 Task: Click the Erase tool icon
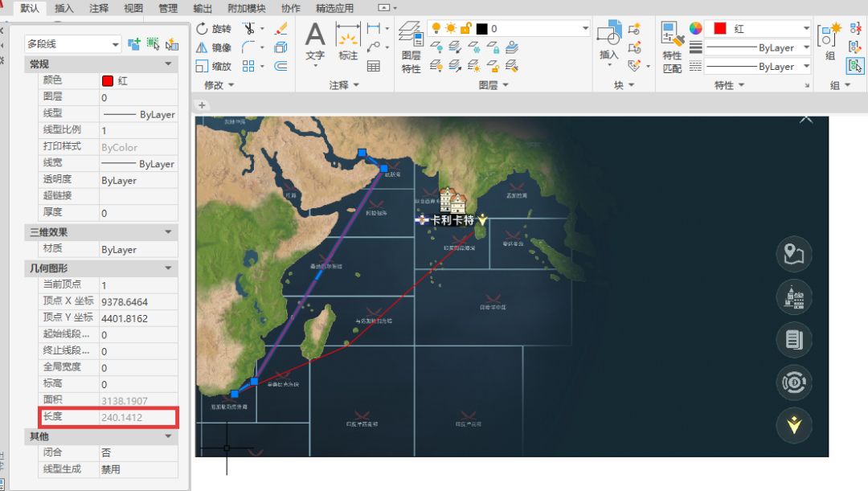coord(281,28)
